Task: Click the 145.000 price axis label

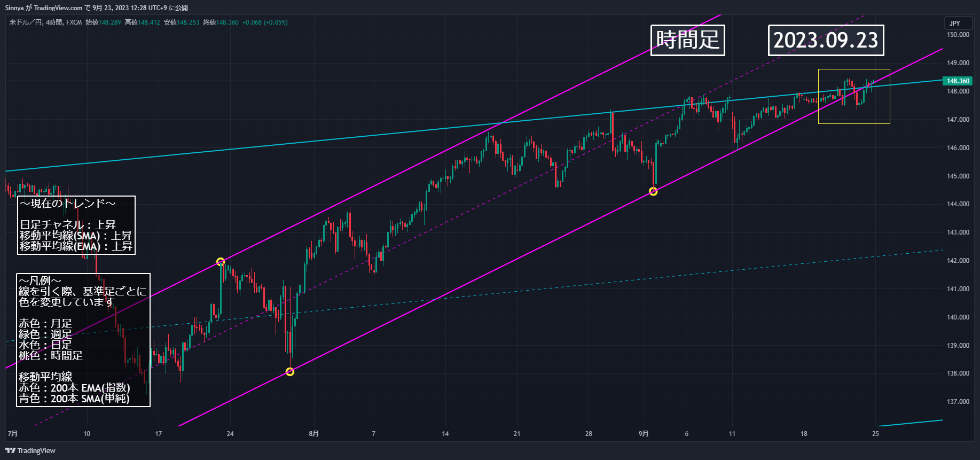Action: pyautogui.click(x=958, y=176)
